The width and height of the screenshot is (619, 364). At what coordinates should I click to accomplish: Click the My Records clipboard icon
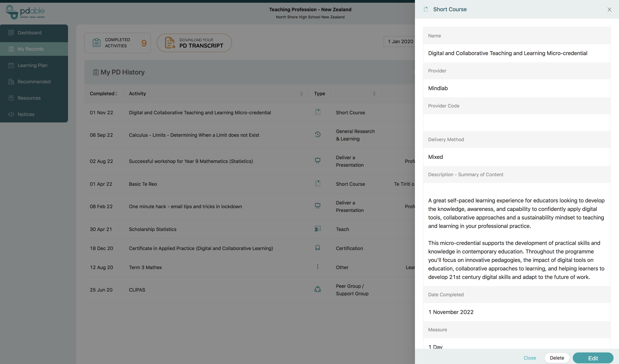11,49
